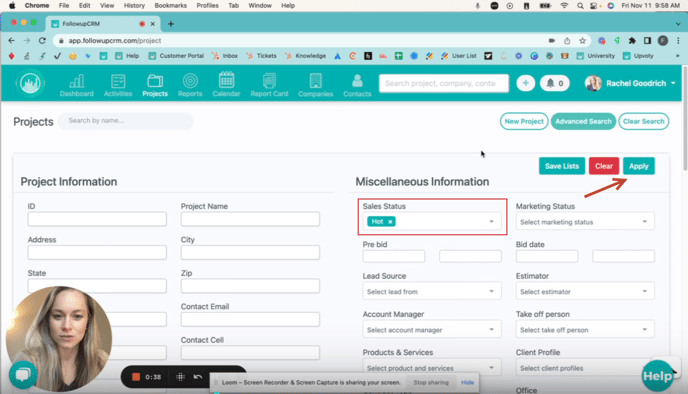Open the Rachel Goodrich user menu

click(631, 83)
